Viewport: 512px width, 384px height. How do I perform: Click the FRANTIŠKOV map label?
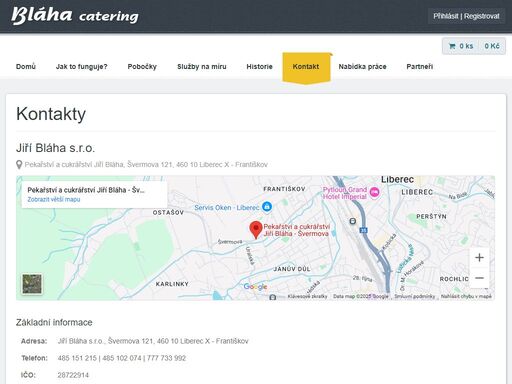(x=284, y=189)
